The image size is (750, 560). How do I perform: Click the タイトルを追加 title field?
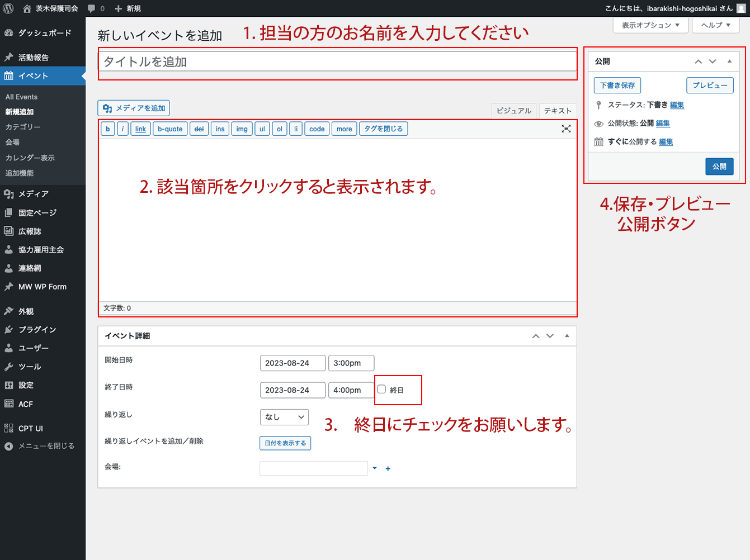pyautogui.click(x=337, y=61)
